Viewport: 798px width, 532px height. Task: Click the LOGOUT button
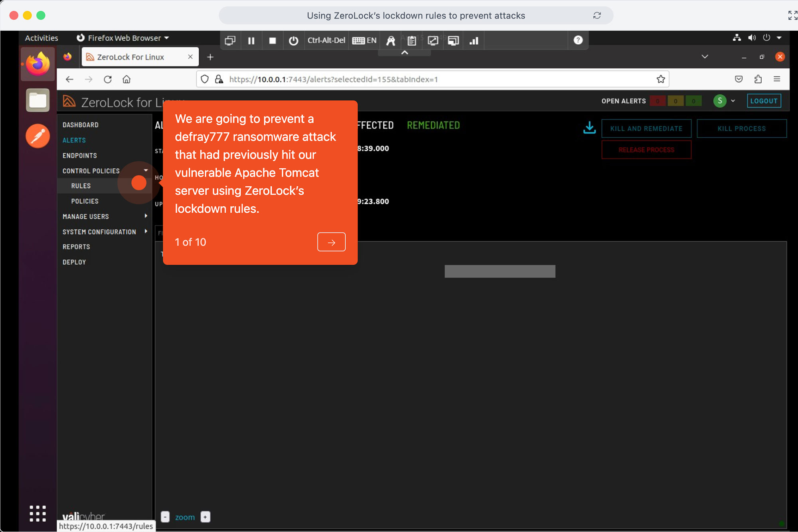[x=764, y=101]
